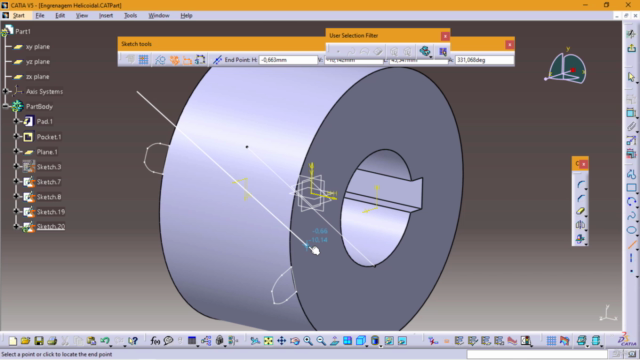The height and width of the screenshot is (360, 640).
Task: Select the Rotate view tool
Action: [x=295, y=340]
